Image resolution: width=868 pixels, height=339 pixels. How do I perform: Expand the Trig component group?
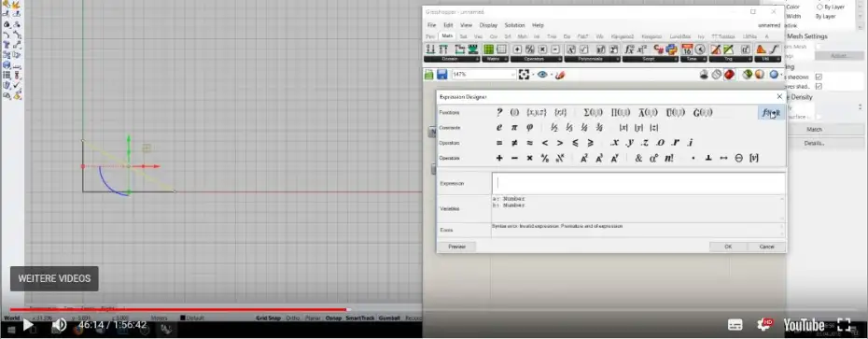[731, 59]
